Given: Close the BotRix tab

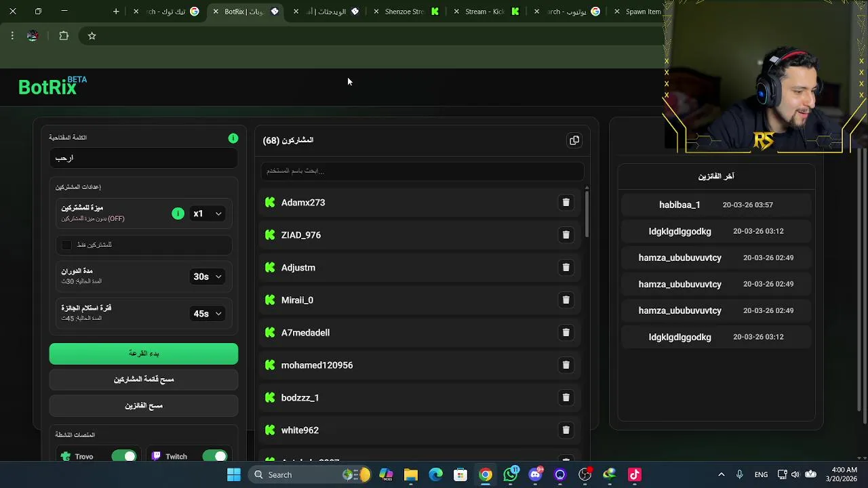Looking at the screenshot, I should (216, 12).
